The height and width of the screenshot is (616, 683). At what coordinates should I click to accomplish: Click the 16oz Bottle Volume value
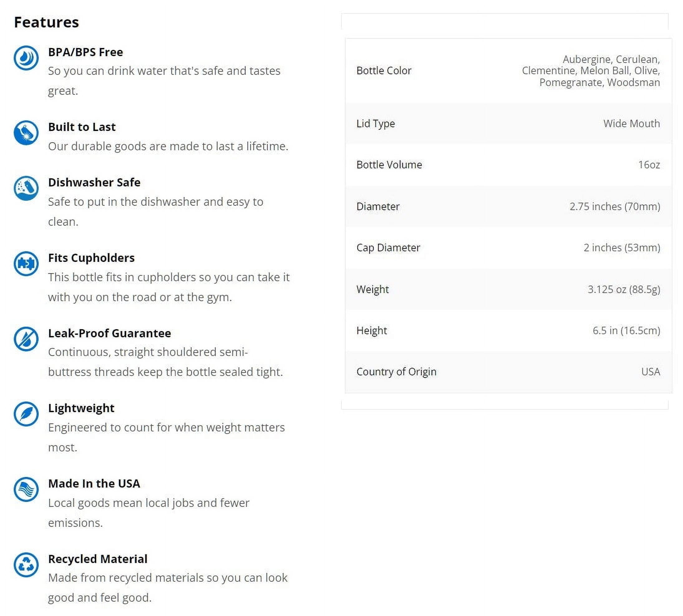(649, 165)
